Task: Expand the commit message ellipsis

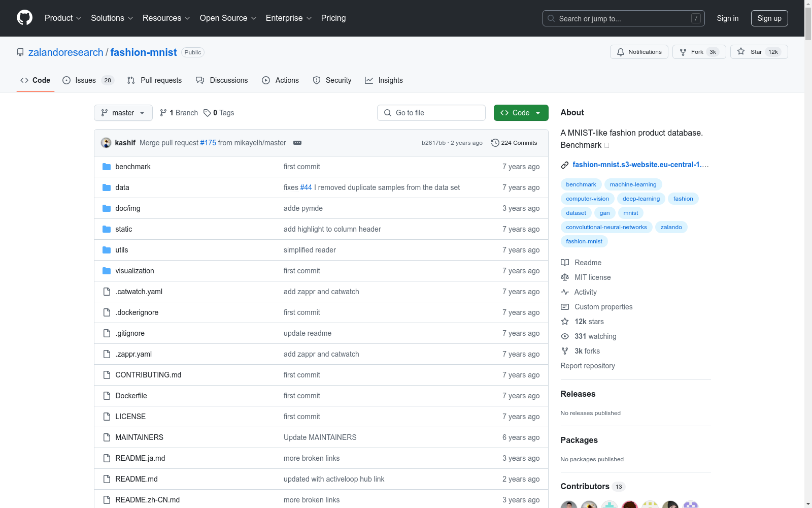Action: [297, 143]
